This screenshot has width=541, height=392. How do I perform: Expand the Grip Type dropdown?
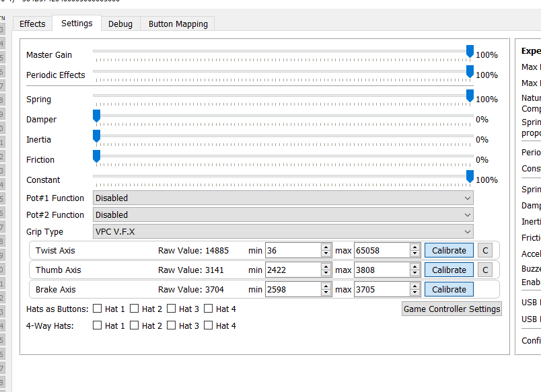[x=283, y=232]
